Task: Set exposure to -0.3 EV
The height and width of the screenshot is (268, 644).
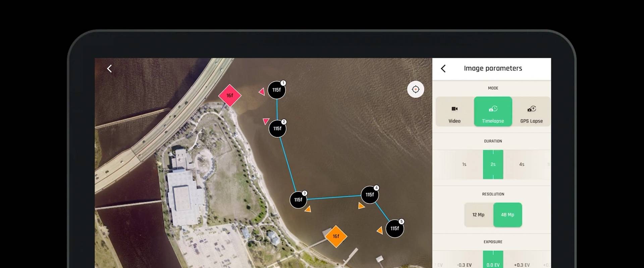Action: 464,265
